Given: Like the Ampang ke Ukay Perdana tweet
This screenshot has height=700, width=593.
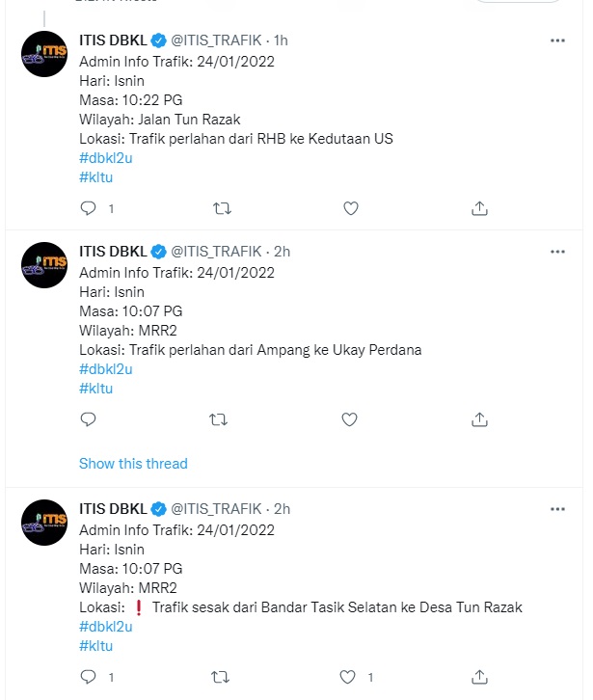Looking at the screenshot, I should click(x=351, y=419).
